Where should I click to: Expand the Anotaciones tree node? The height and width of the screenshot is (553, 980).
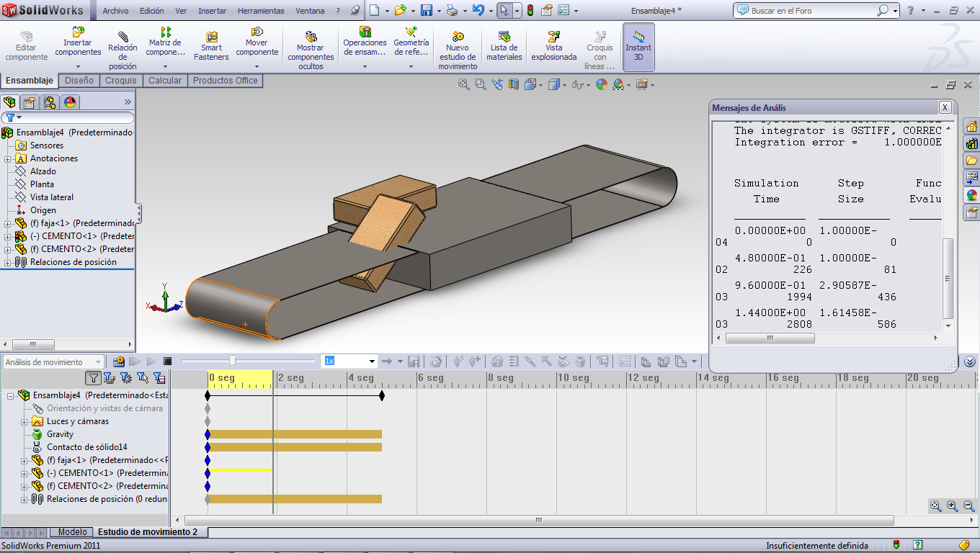click(x=7, y=158)
